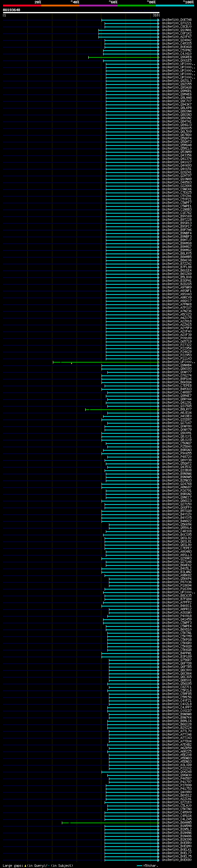Open hit UniRef100_Q7XZ21
The width and height of the screenshot is (197, 868).
(x=177, y=23)
